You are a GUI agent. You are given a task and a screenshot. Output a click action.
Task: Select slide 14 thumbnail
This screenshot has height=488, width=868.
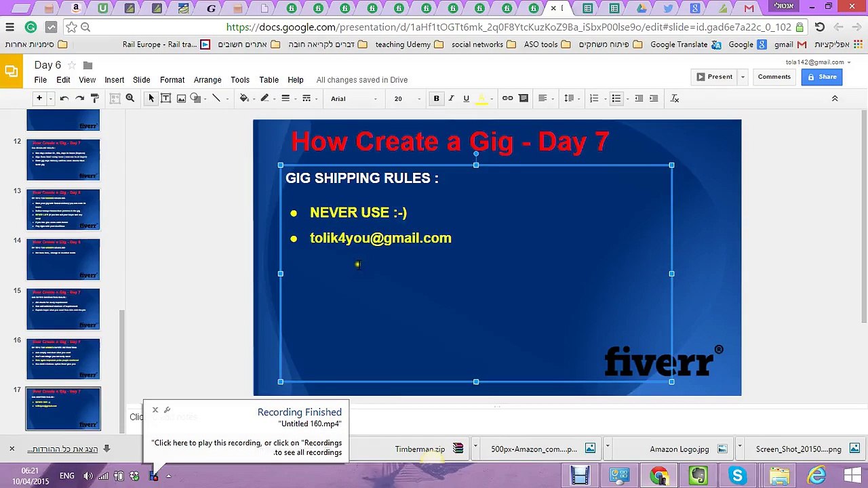coord(63,260)
